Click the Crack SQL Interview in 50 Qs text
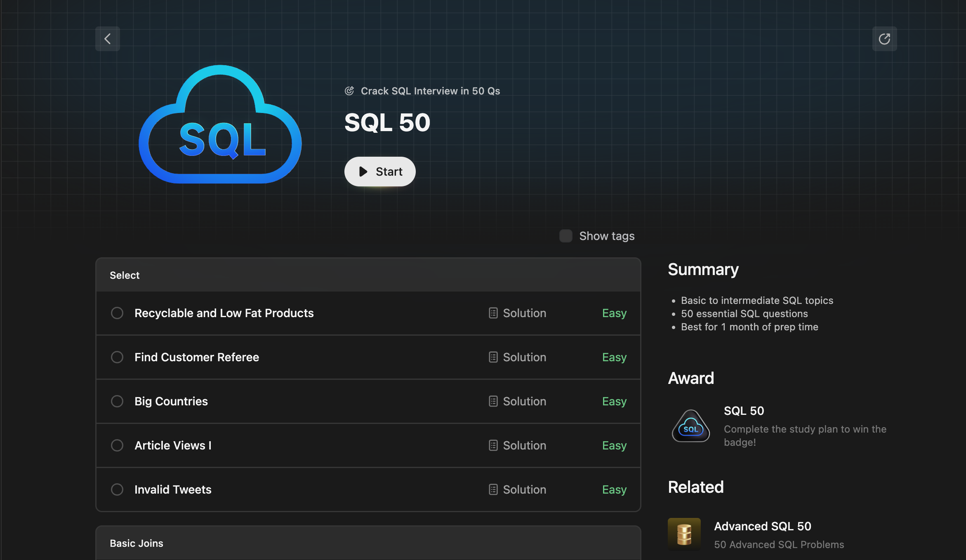 click(430, 91)
